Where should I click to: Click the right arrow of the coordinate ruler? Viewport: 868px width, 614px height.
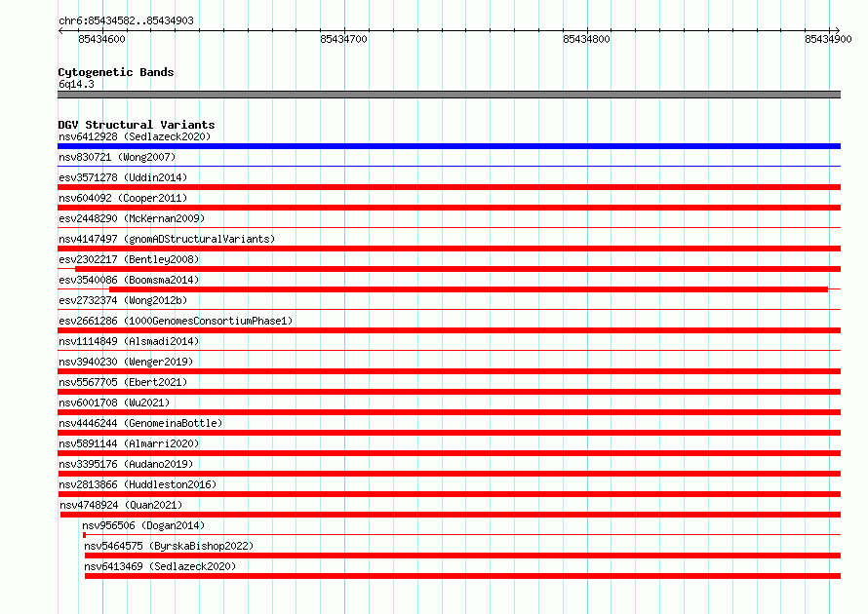[x=838, y=30]
